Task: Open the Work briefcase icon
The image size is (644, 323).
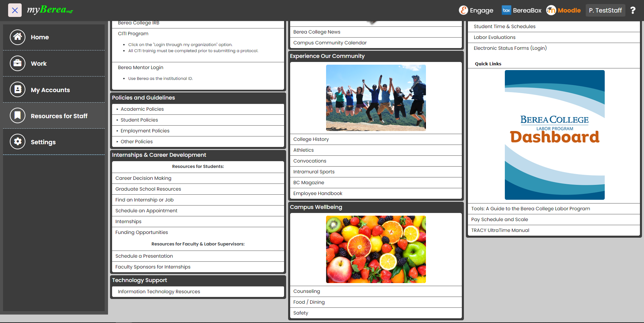Action: (18, 64)
